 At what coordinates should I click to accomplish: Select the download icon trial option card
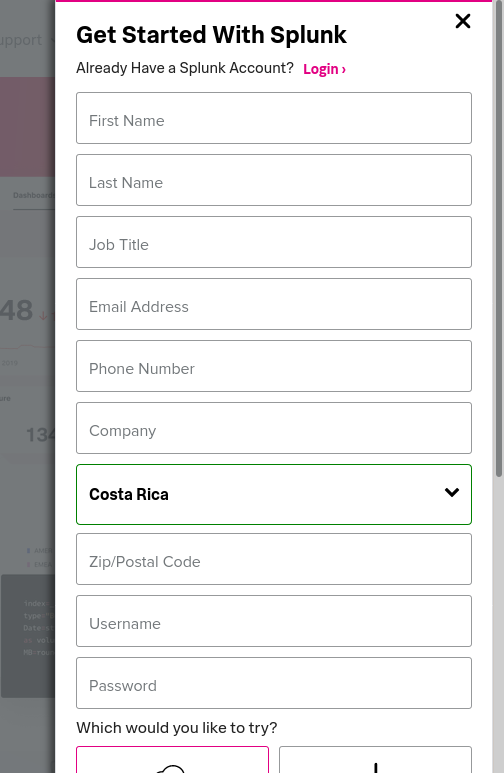pyautogui.click(x=375, y=760)
